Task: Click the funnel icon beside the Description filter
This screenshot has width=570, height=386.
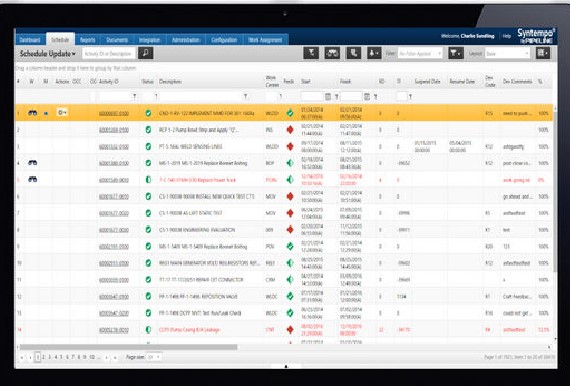Action: 245,97
